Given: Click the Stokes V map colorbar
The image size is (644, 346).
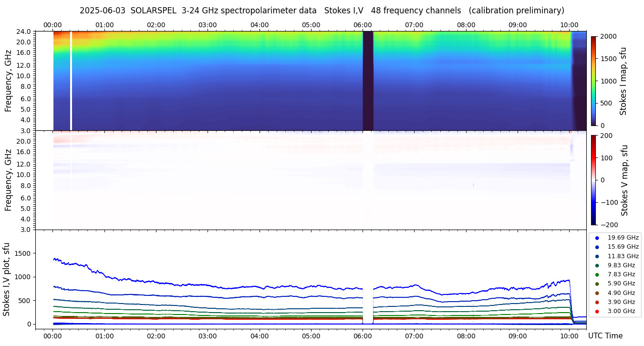Looking at the screenshot, I should pos(593,180).
